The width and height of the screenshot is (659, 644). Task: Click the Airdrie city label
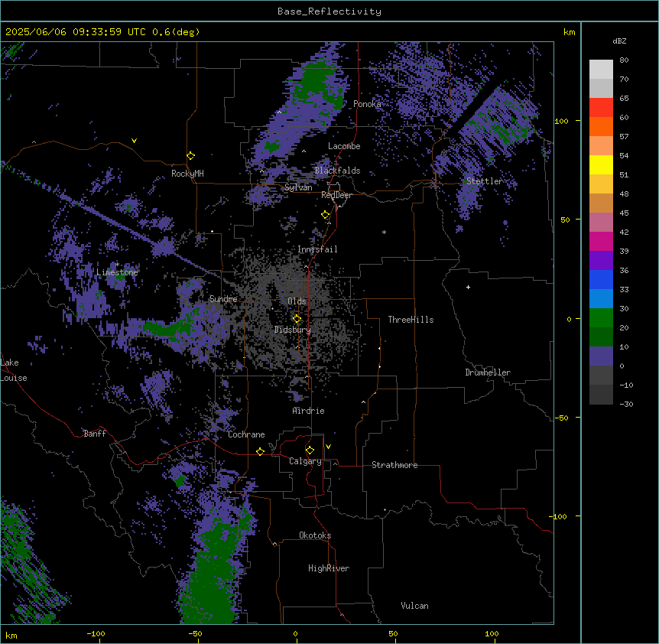click(308, 411)
